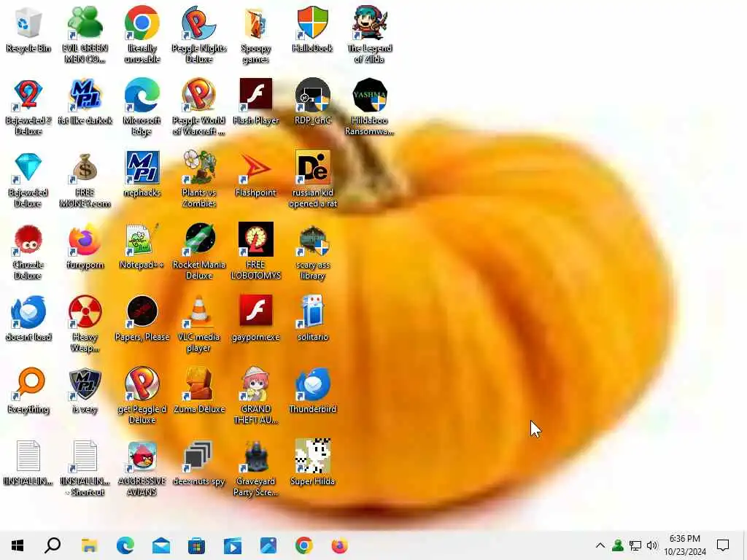Open taskbar Search magnifier
This screenshot has height=560, width=747.
point(53,545)
